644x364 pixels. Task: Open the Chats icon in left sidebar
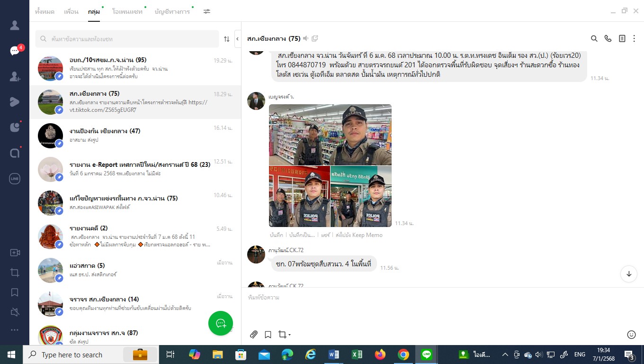point(15,51)
